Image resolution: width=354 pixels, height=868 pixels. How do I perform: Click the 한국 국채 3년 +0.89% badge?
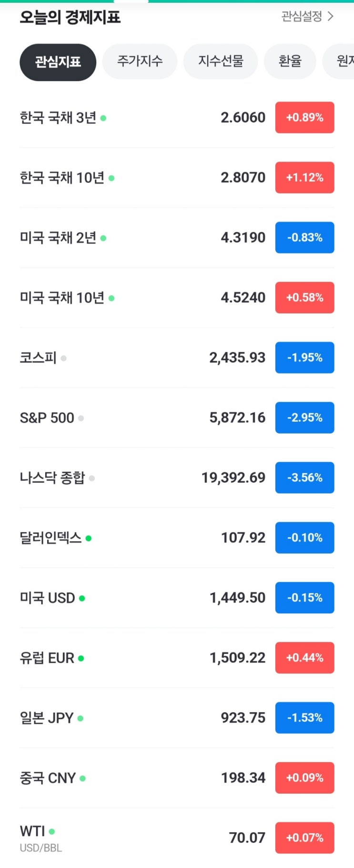pyautogui.click(x=304, y=117)
